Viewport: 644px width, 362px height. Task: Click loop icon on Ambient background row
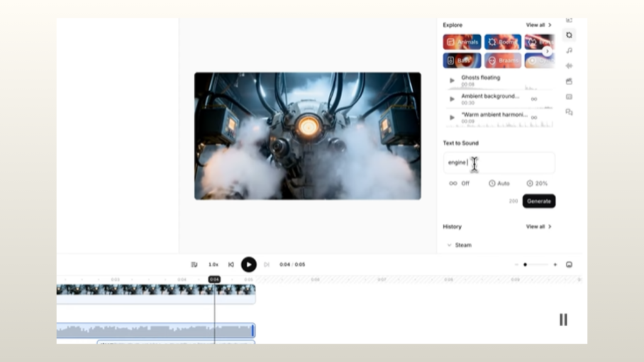pos(534,99)
